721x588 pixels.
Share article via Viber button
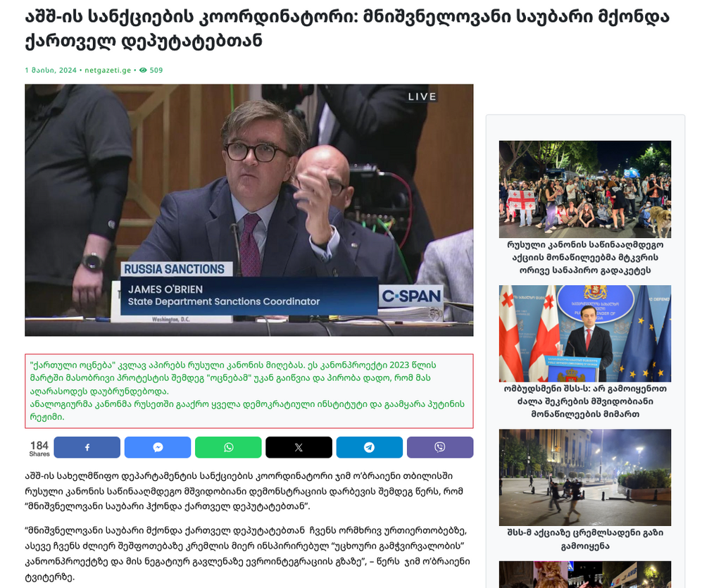[440, 447]
